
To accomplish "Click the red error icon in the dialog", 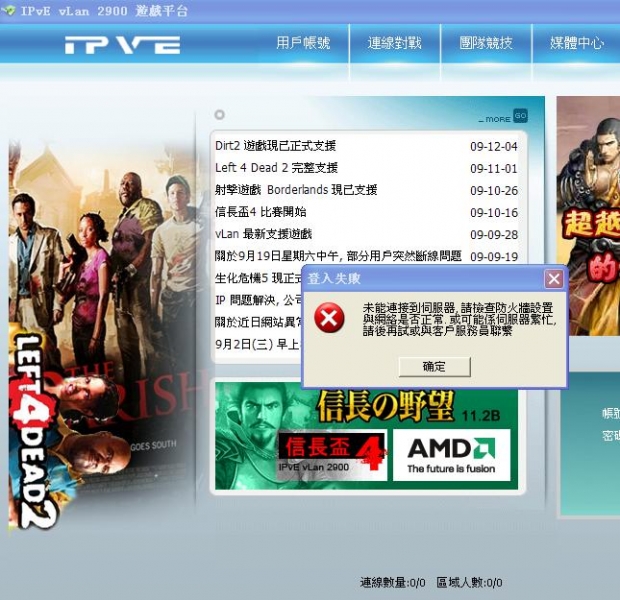I will pos(329,318).
